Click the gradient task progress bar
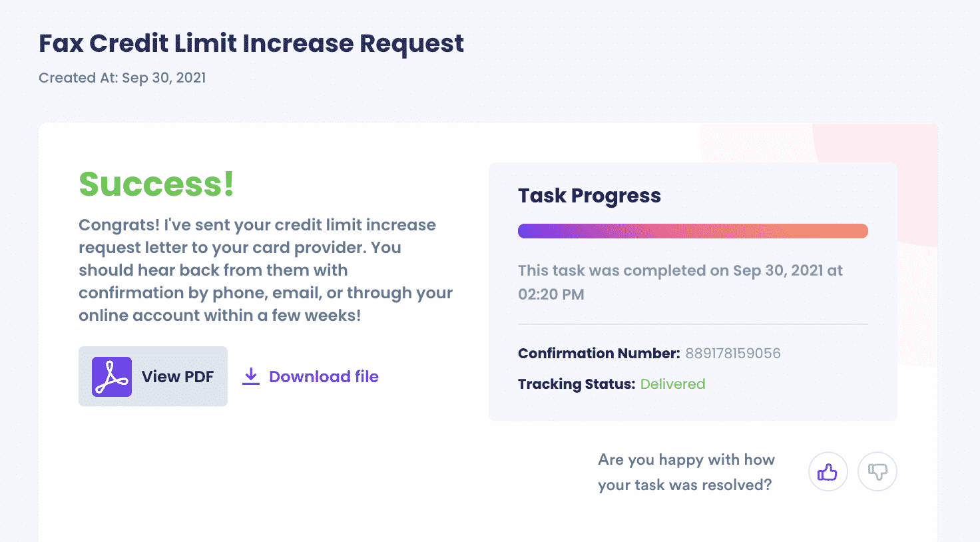This screenshot has height=542, width=980. pos(693,231)
